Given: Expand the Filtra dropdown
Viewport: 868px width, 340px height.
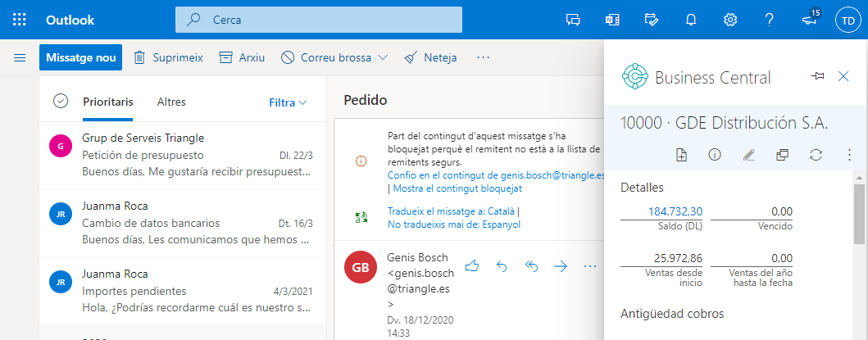Looking at the screenshot, I should (288, 102).
